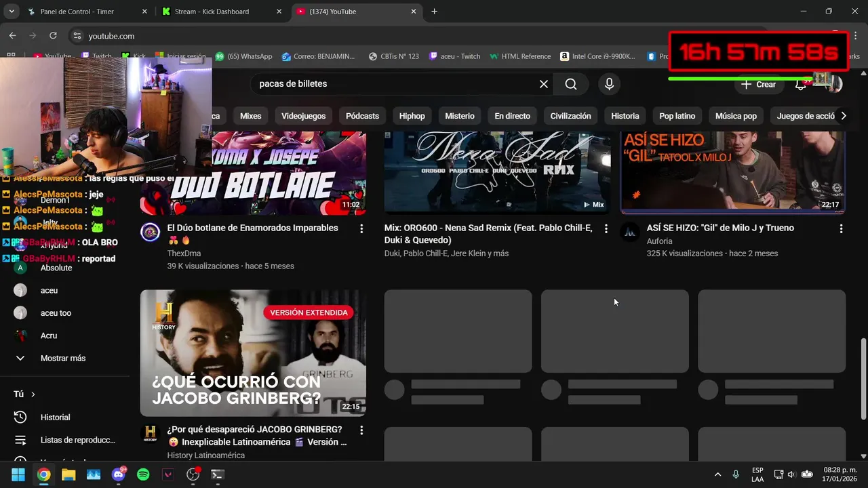Select the Misterio filter chip

[x=460, y=116]
